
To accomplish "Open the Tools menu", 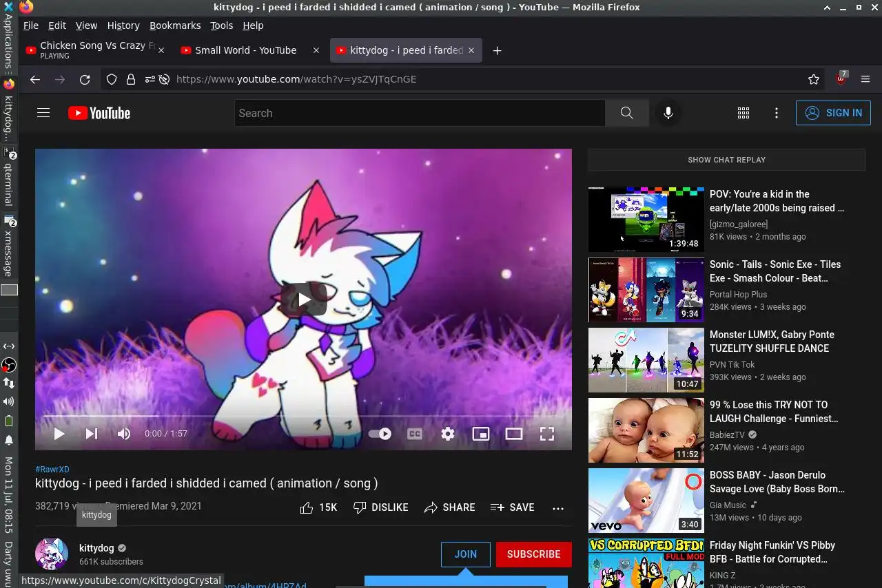I will pyautogui.click(x=221, y=25).
